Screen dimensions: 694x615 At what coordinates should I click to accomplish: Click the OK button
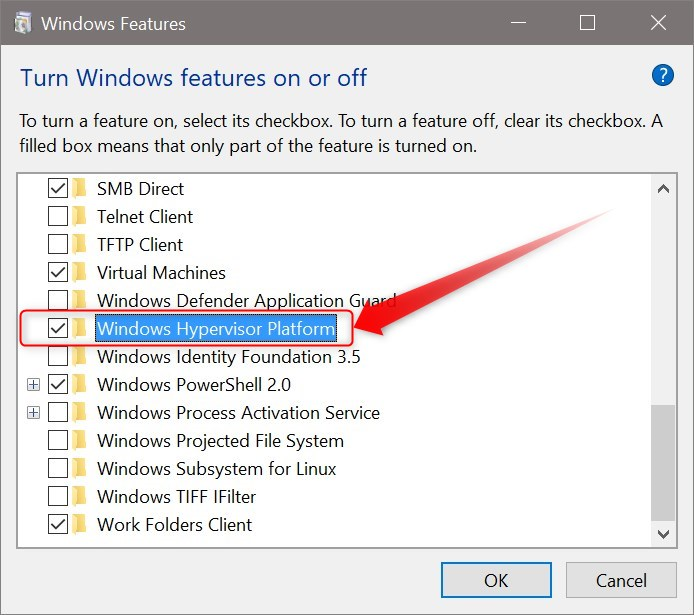pos(496,580)
